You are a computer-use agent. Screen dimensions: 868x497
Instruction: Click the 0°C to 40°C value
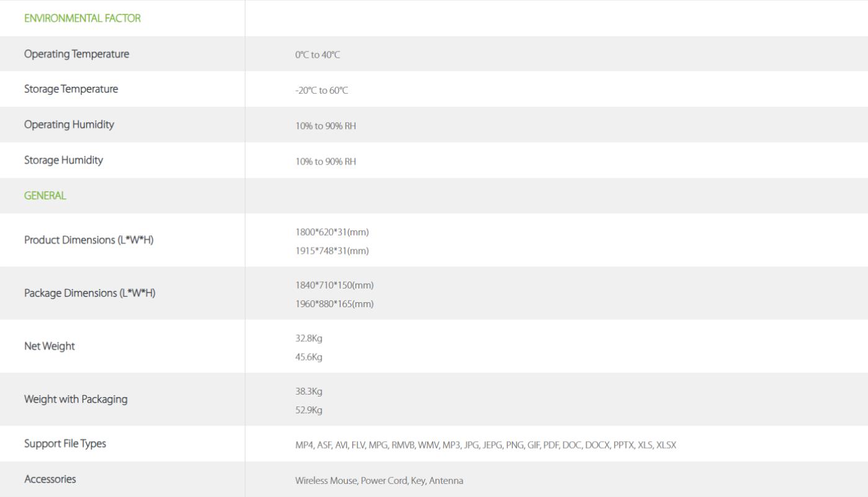point(317,55)
